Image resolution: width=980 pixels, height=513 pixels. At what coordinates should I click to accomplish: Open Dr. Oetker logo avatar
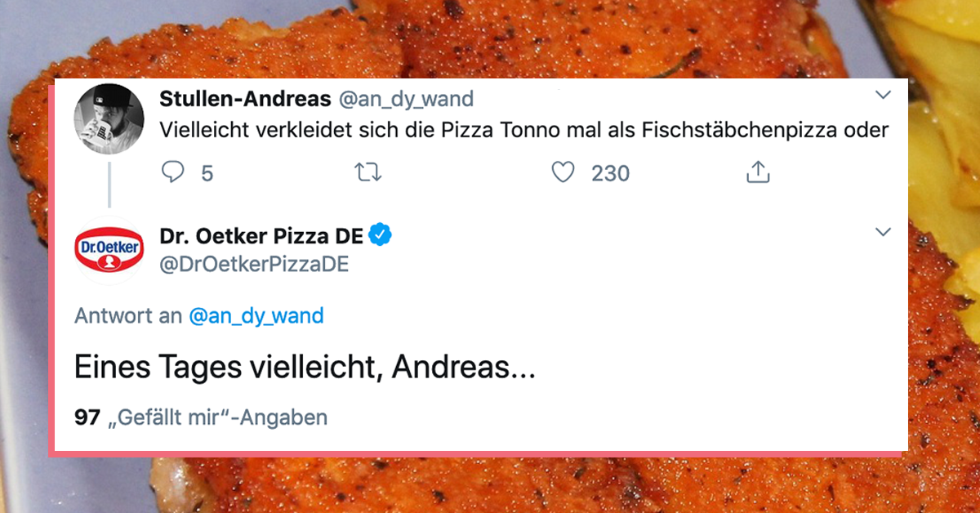click(109, 249)
